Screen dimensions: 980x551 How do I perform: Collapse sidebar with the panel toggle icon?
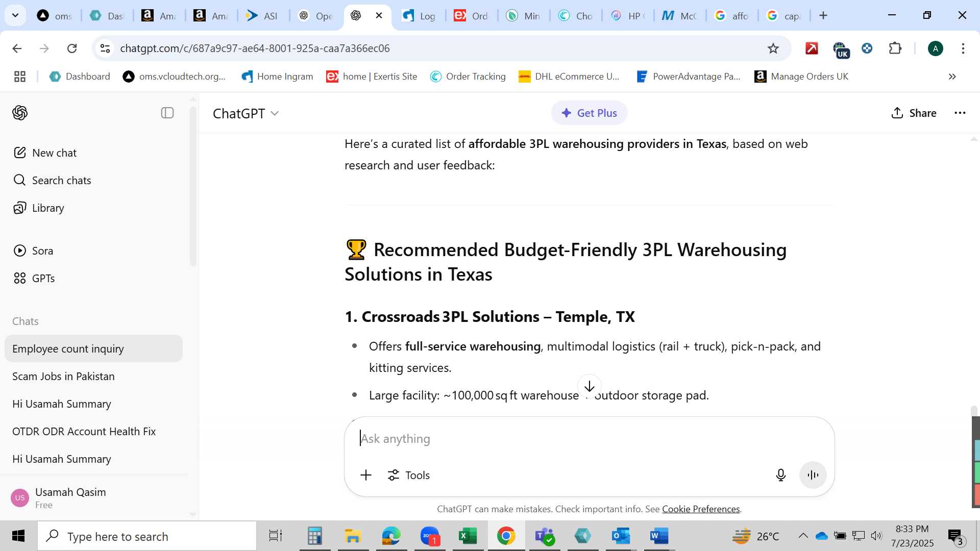[167, 113]
